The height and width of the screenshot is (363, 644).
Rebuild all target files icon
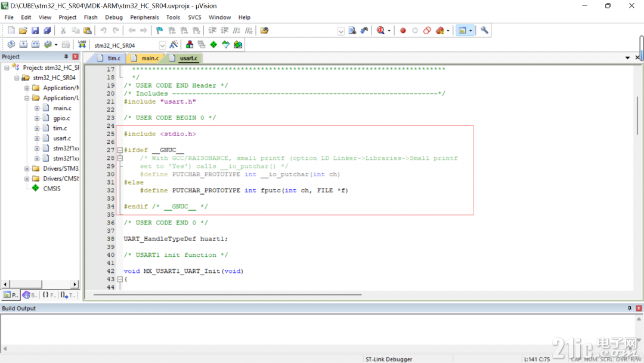[x=35, y=45]
